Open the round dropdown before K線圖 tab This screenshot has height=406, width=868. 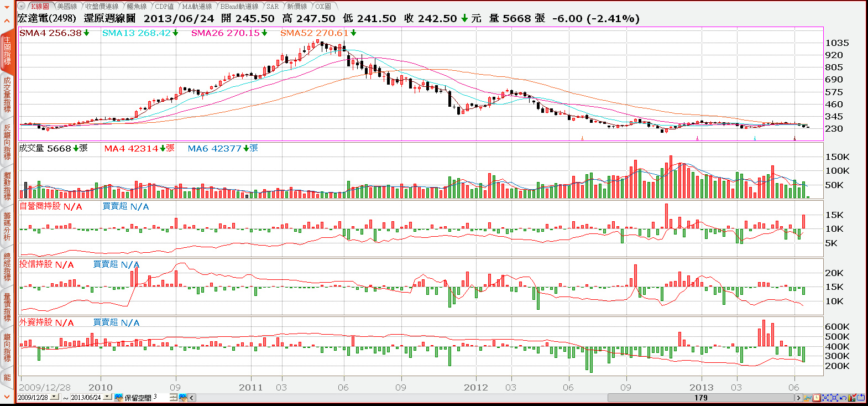pyautogui.click(x=21, y=6)
